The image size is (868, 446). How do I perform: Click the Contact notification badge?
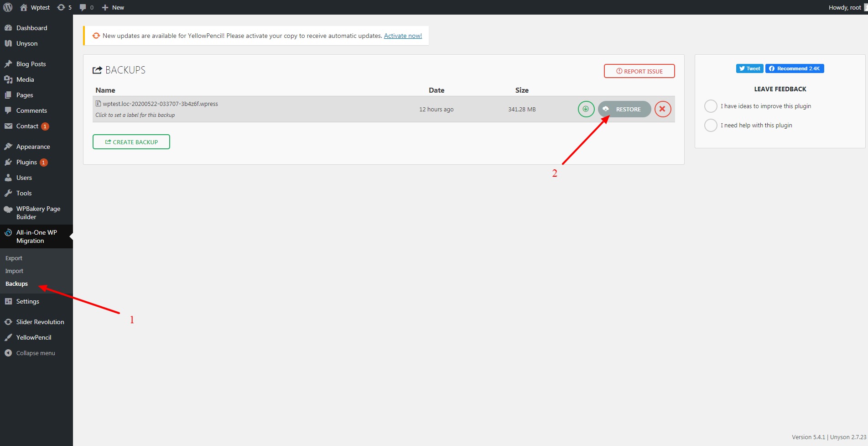click(x=45, y=126)
